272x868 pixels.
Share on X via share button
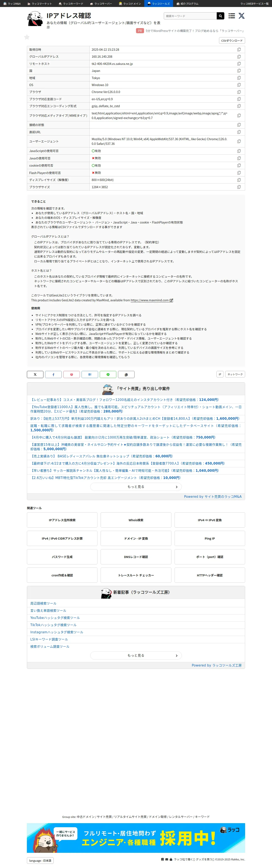coord(35,374)
